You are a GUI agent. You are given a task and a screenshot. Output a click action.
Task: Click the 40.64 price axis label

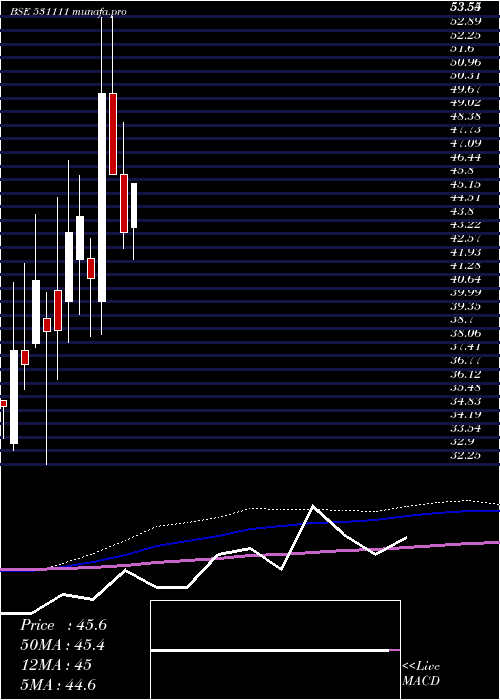(x=466, y=279)
